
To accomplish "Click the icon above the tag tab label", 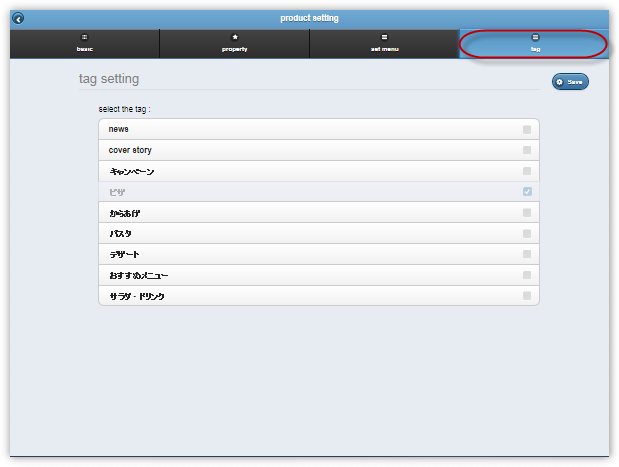I will 535,37.
